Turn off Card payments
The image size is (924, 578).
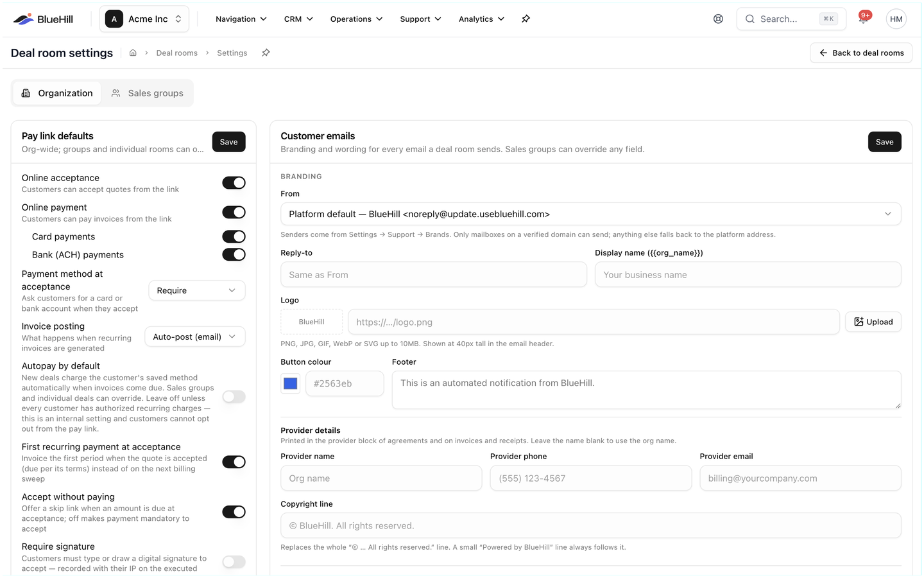tap(234, 236)
